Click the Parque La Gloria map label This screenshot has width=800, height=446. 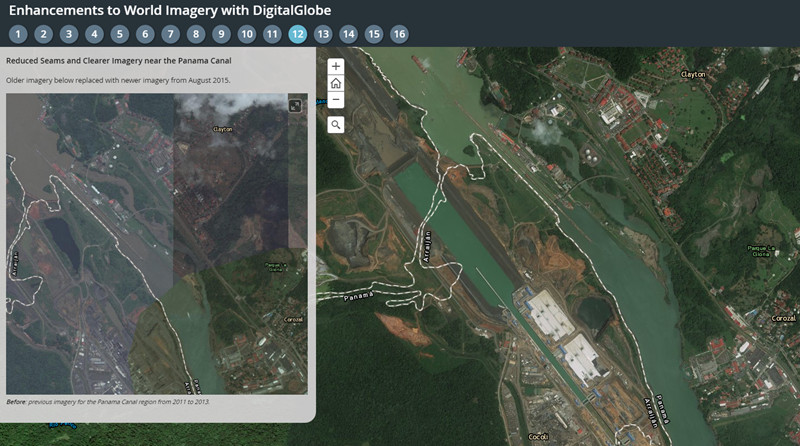(761, 251)
